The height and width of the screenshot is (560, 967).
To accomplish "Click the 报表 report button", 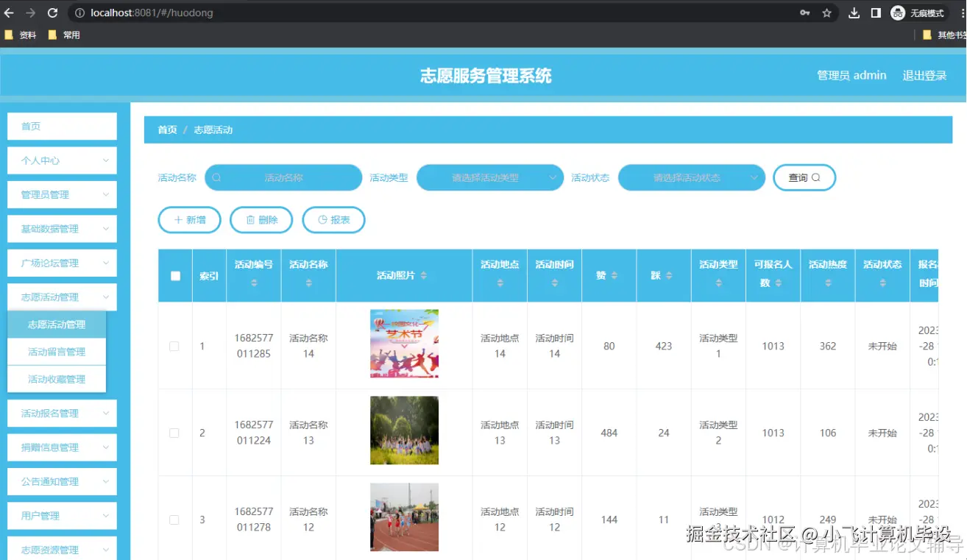I will [x=333, y=220].
